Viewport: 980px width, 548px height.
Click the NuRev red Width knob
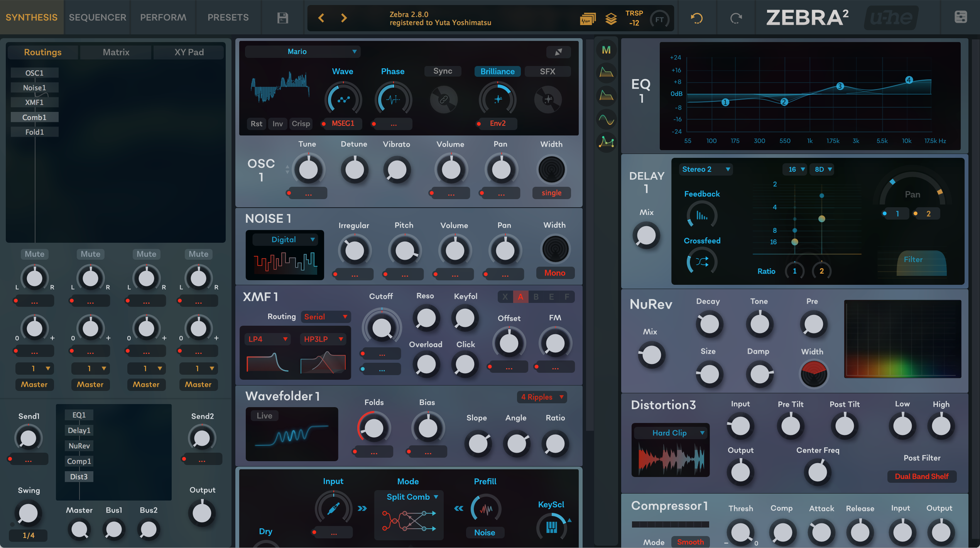814,374
